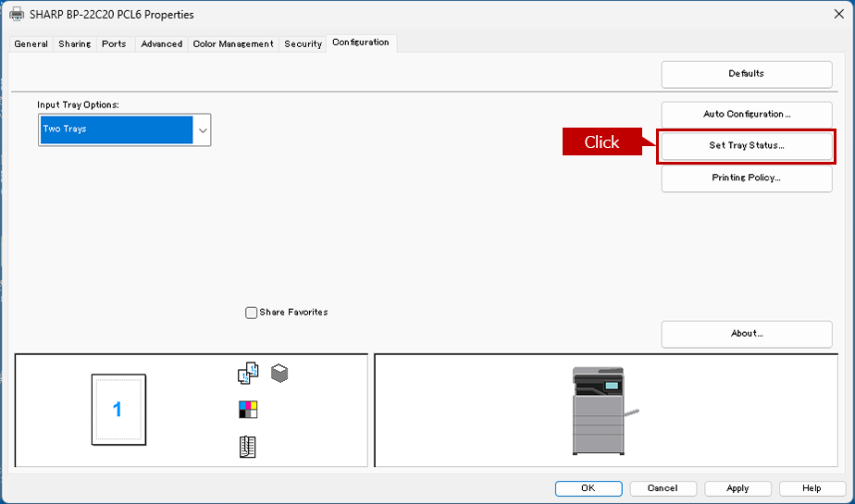Screen dimensions: 855x504
Task: Close the Properties window
Action: pos(838,14)
